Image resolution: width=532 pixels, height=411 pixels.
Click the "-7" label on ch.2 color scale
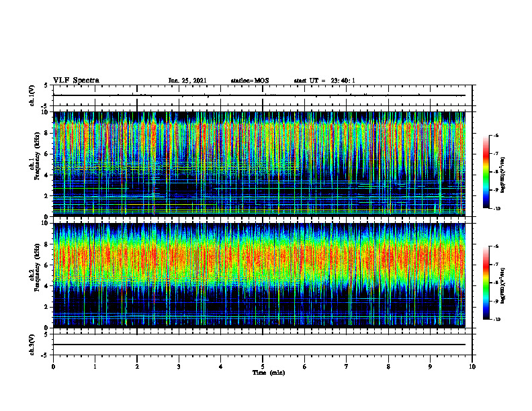(496, 265)
